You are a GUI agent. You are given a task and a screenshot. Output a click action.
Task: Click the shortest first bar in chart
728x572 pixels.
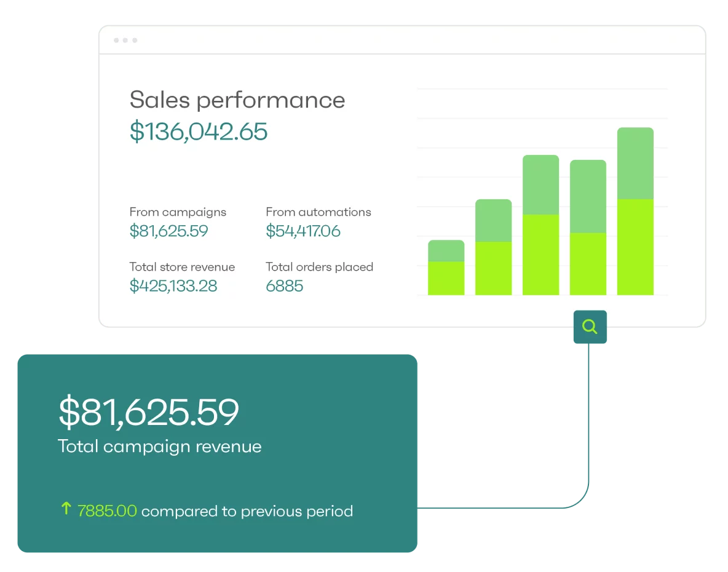[x=446, y=268]
